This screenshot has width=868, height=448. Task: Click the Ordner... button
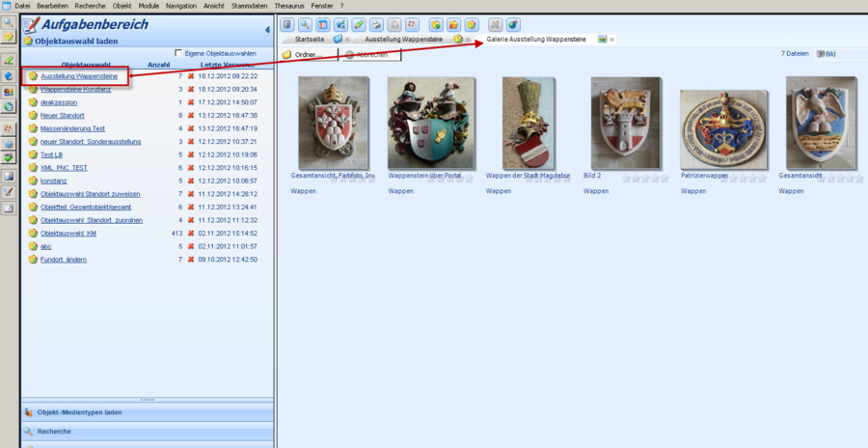click(309, 54)
